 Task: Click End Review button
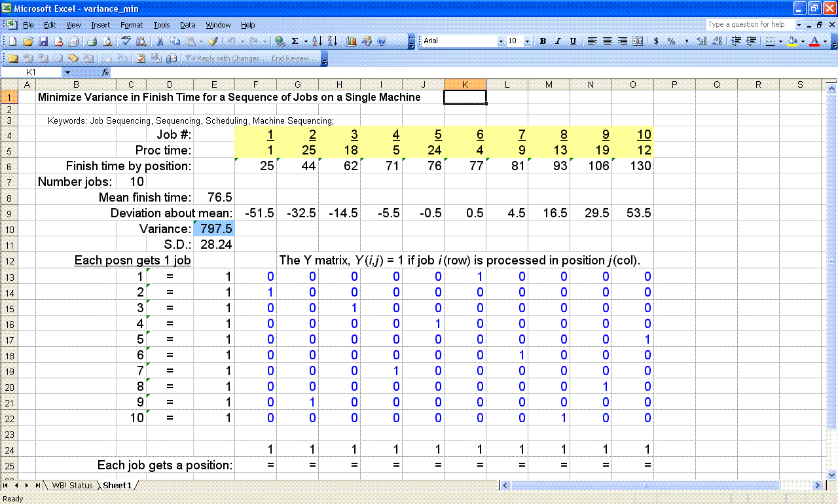(293, 58)
